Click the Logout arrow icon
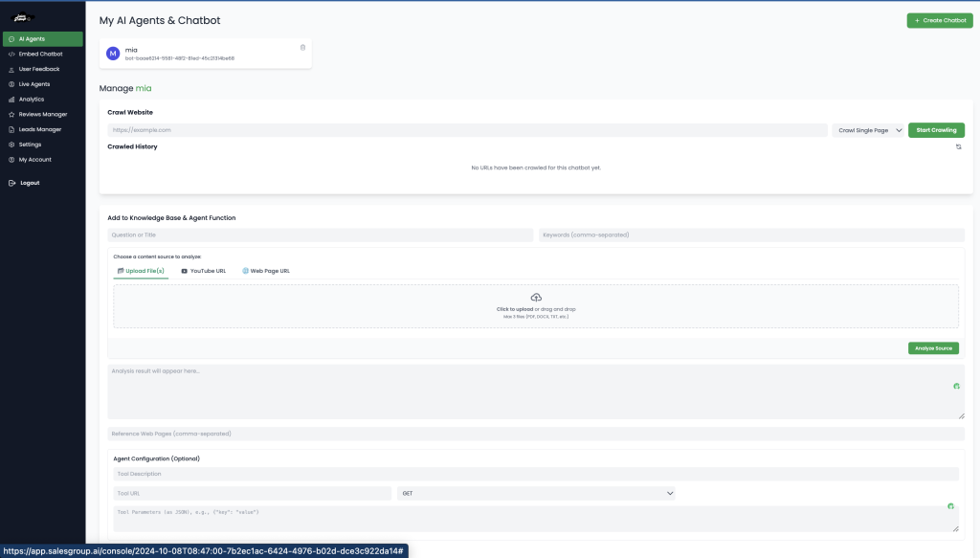Image resolution: width=980 pixels, height=558 pixels. pyautogui.click(x=11, y=182)
